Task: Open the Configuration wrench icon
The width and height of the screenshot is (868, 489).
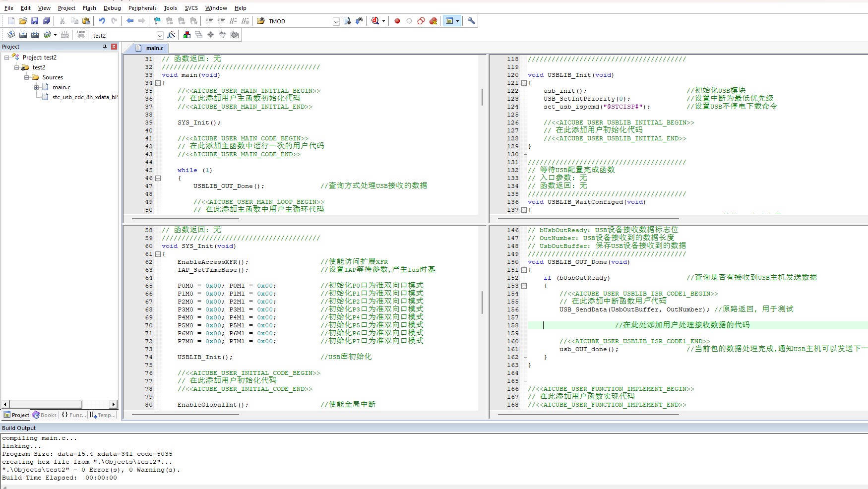Action: [471, 21]
